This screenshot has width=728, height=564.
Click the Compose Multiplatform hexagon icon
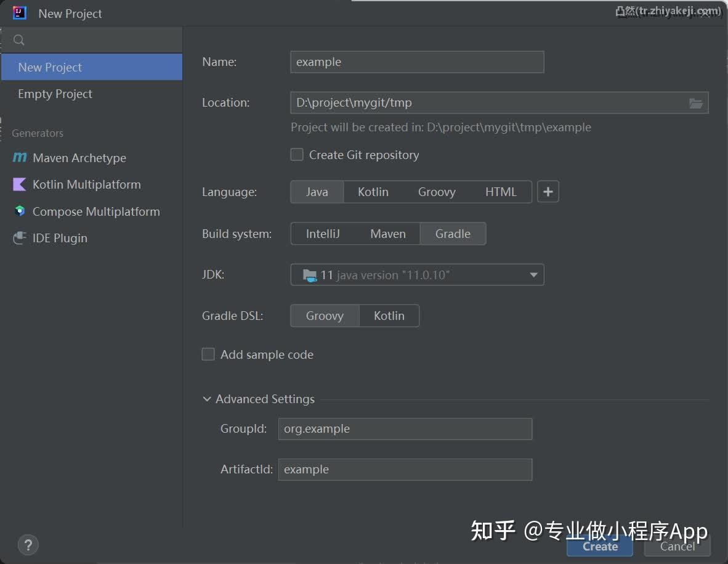(20, 211)
